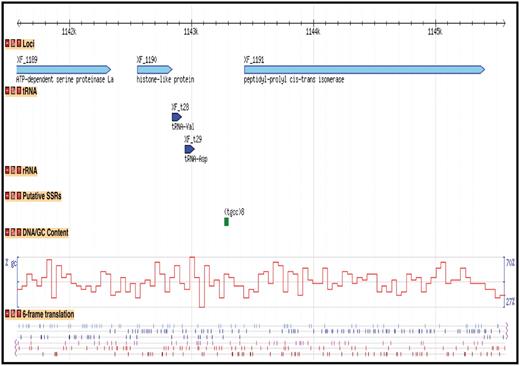Click the XF_1190 gene name label
520x366 pixels.
click(x=147, y=60)
